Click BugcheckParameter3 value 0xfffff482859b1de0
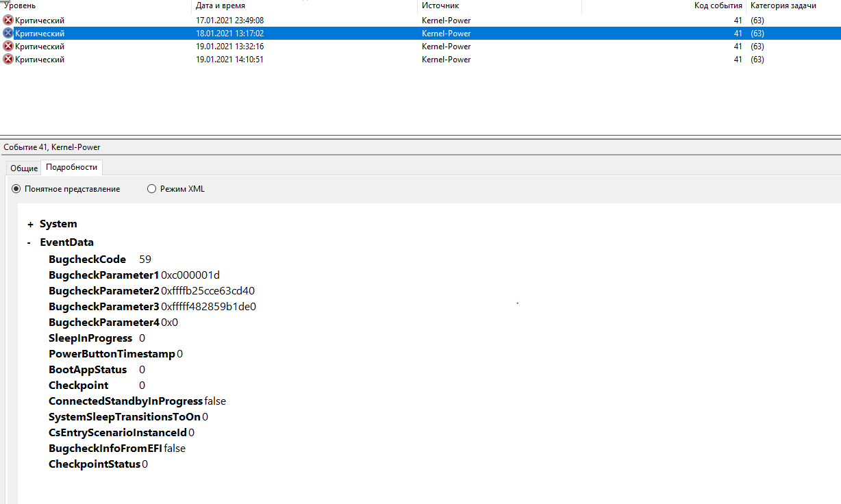 click(x=208, y=307)
